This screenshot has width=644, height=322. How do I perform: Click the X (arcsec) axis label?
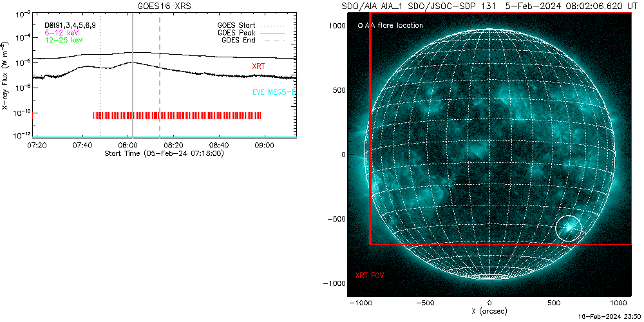point(489,311)
